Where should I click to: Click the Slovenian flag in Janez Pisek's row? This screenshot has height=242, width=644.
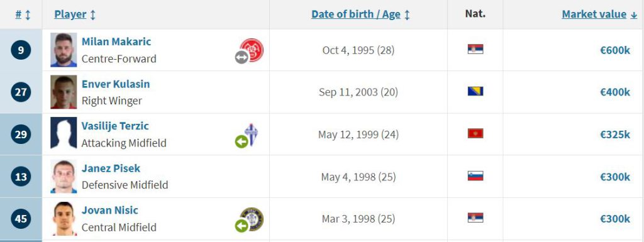coord(475,175)
